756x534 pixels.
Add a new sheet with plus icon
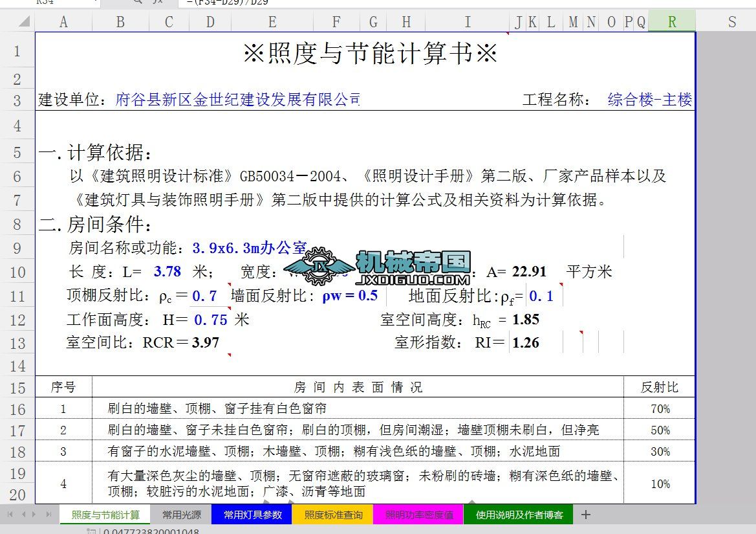click(585, 515)
